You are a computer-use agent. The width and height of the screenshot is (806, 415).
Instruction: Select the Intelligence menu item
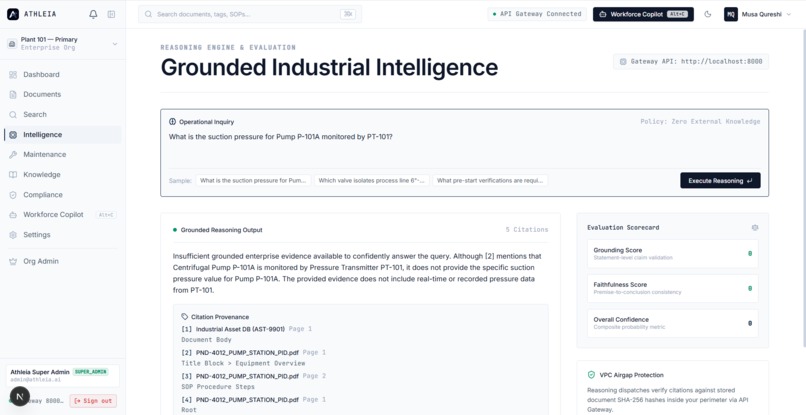coord(63,135)
